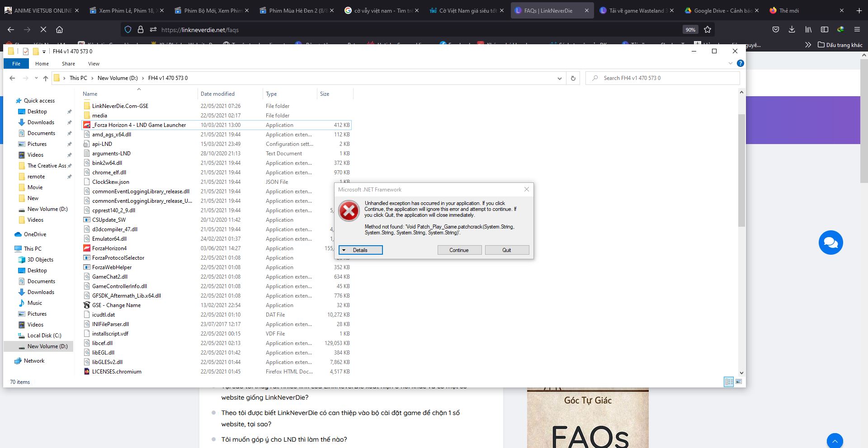This screenshot has width=868, height=448.
Task: Click the Continue button in error dialog
Action: pos(459,250)
